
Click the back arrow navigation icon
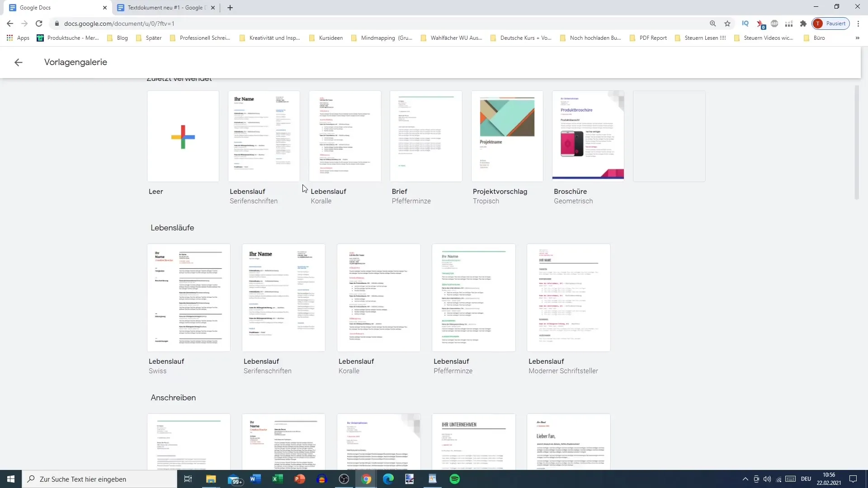click(19, 62)
